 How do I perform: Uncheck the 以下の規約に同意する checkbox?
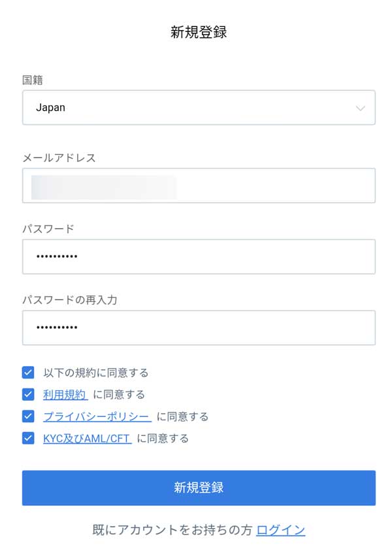tap(28, 373)
